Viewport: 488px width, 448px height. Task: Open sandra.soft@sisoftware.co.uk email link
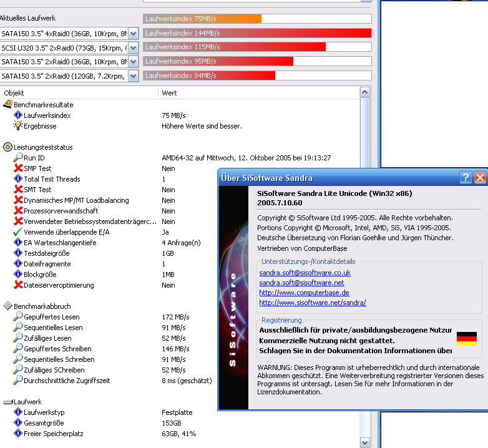(x=305, y=273)
